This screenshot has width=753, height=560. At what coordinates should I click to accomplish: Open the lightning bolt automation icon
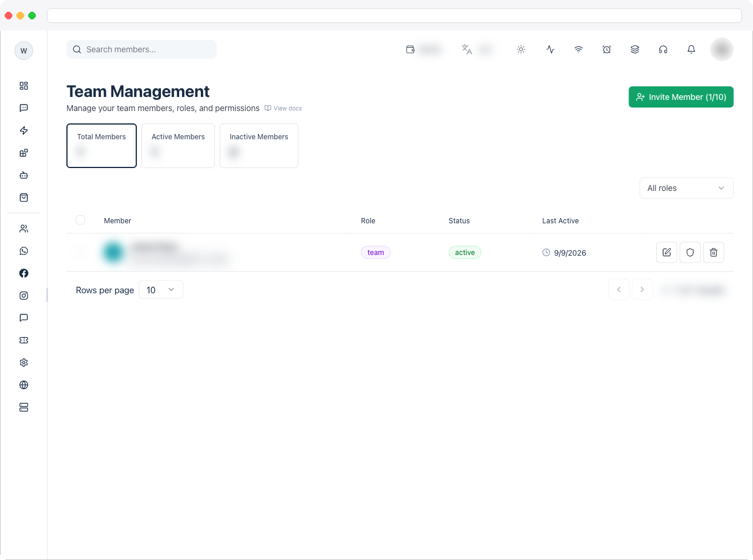(23, 130)
